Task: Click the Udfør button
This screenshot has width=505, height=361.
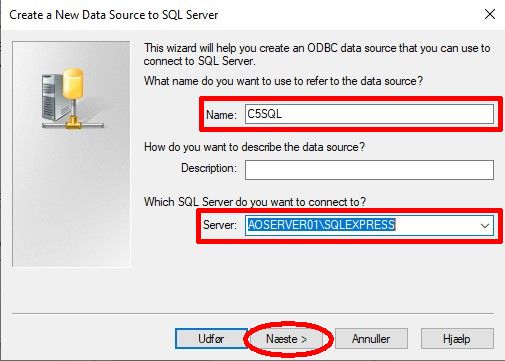Action: pyautogui.click(x=211, y=339)
